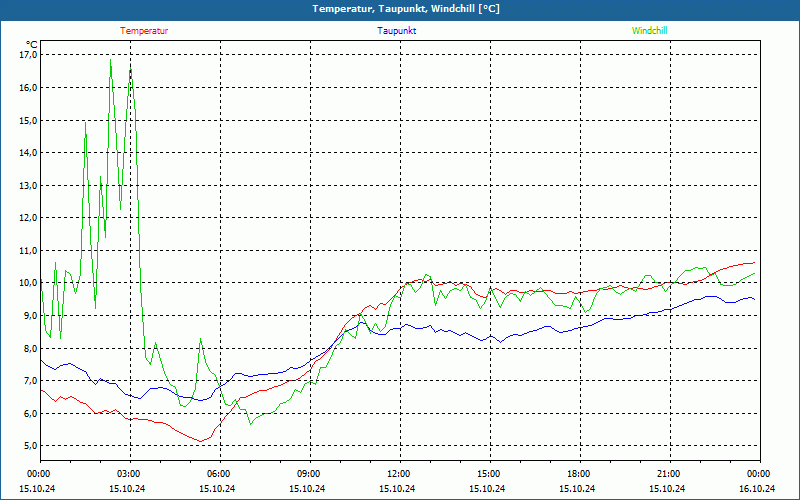Viewport: 800px width, 500px height.
Task: Click the 8,0 y-axis label
Action: tap(31, 348)
